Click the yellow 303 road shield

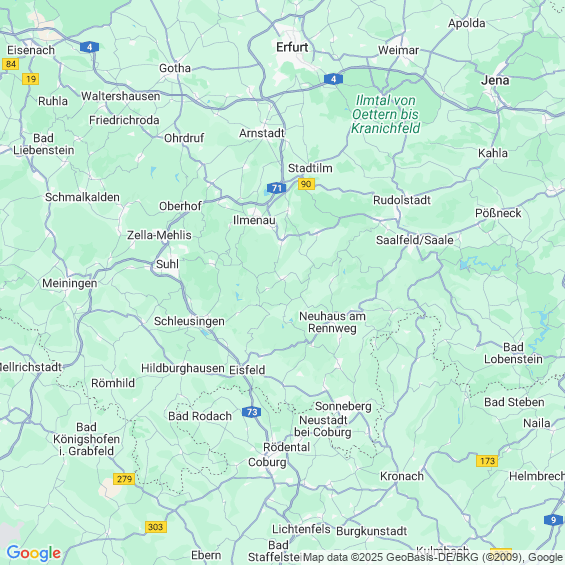tap(156, 527)
